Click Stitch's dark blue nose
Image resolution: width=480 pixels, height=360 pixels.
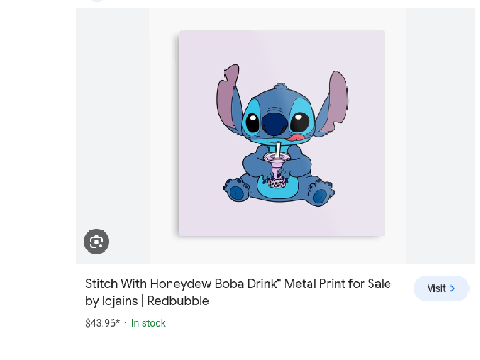click(274, 124)
